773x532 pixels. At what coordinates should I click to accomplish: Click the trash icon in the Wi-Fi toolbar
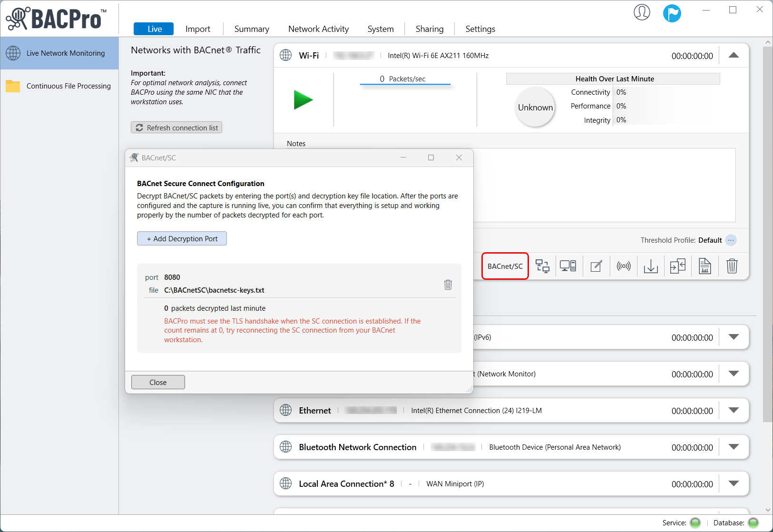pyautogui.click(x=732, y=266)
